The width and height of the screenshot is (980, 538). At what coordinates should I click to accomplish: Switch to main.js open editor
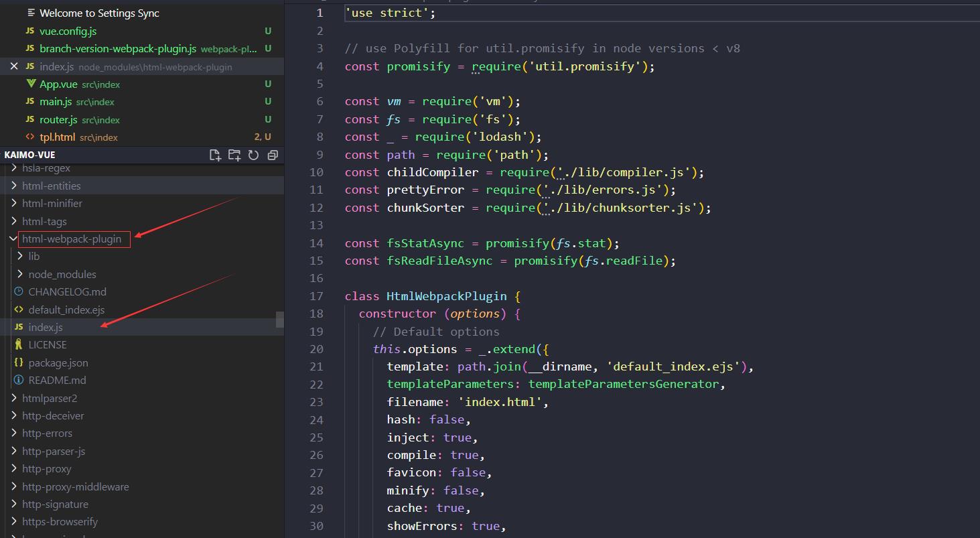pos(56,102)
